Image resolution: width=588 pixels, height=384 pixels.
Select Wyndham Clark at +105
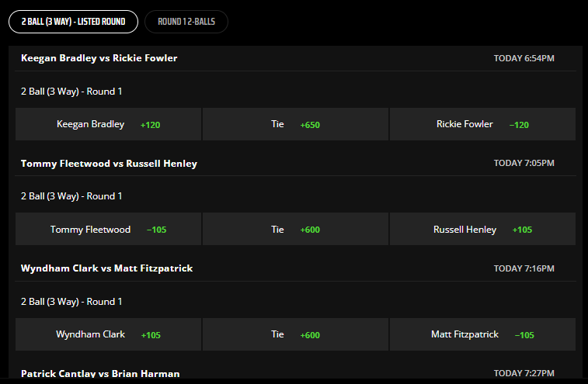click(109, 334)
